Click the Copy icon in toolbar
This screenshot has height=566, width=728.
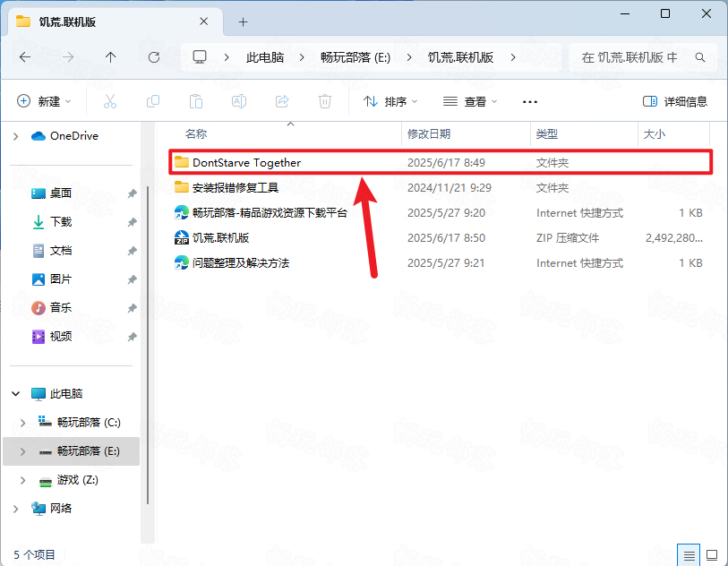(x=153, y=101)
